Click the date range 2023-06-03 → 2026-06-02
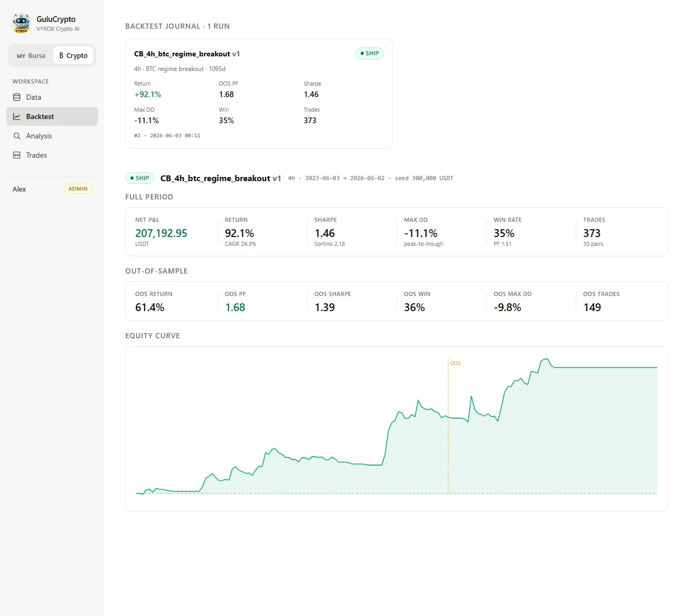This screenshot has width=689, height=616. [344, 178]
